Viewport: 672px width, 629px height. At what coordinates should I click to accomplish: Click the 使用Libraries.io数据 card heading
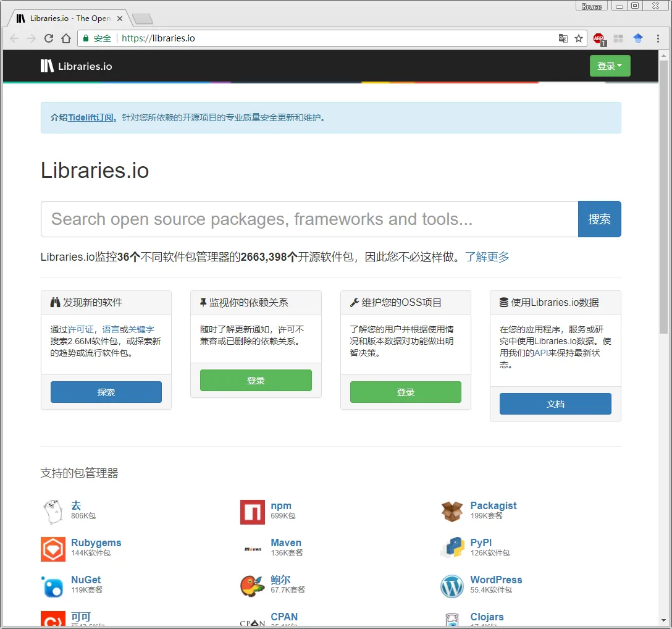[549, 302]
